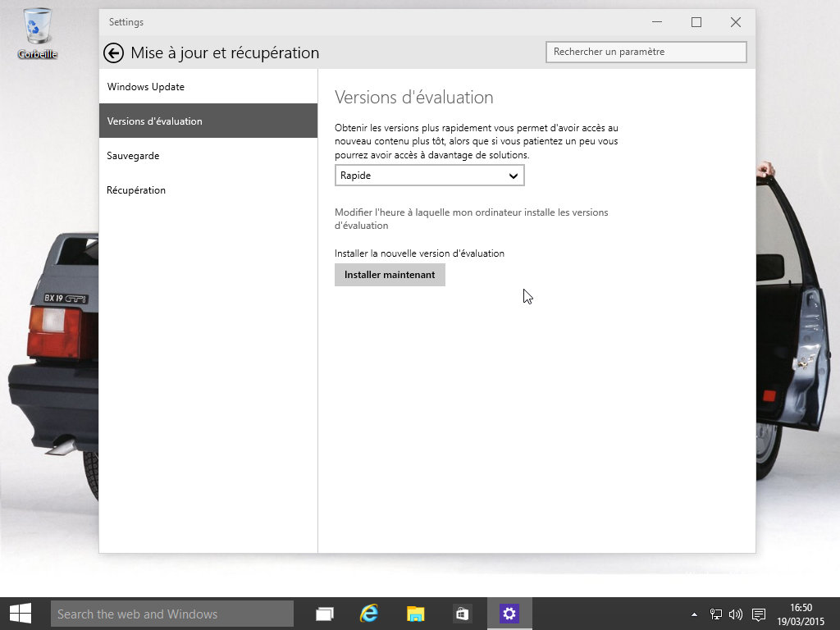
Task: Select a different insider speed option
Action: point(514,175)
